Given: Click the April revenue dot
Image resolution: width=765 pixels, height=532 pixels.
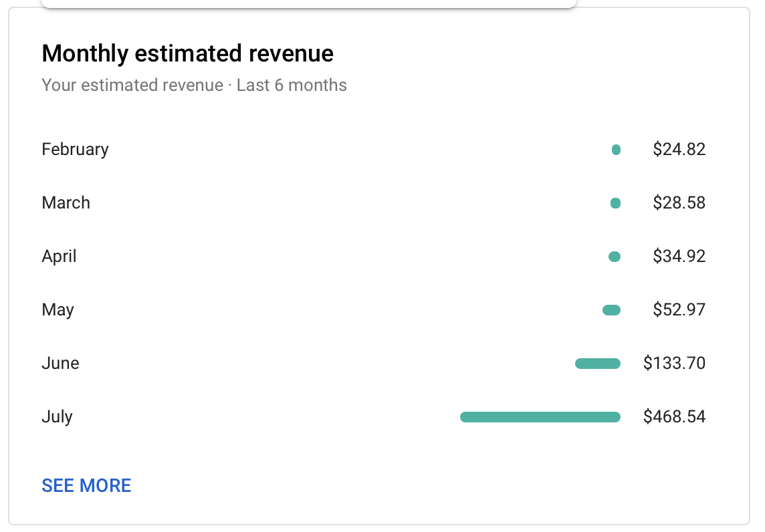Looking at the screenshot, I should click(615, 257).
